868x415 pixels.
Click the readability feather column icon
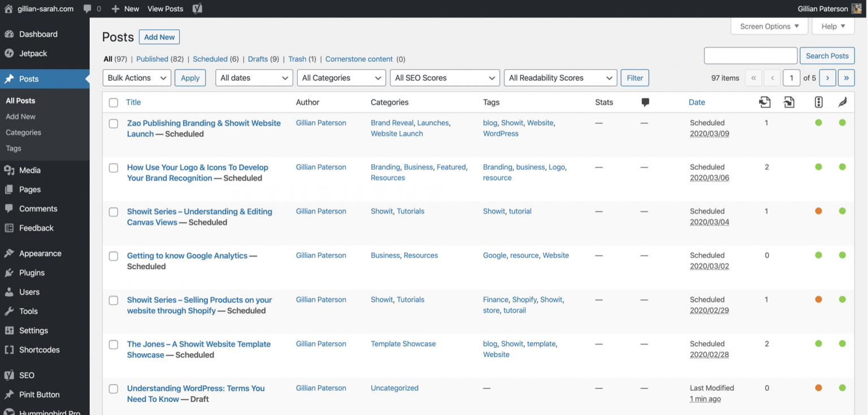(842, 102)
